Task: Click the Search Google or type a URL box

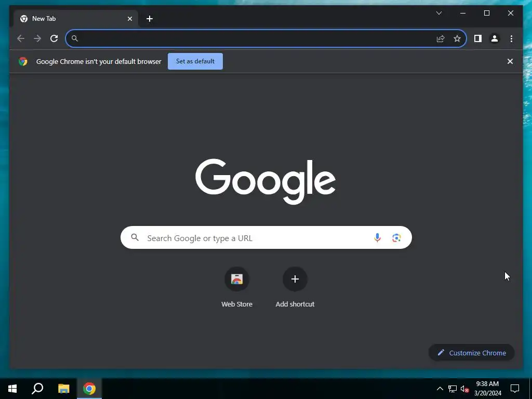Action: point(266,238)
